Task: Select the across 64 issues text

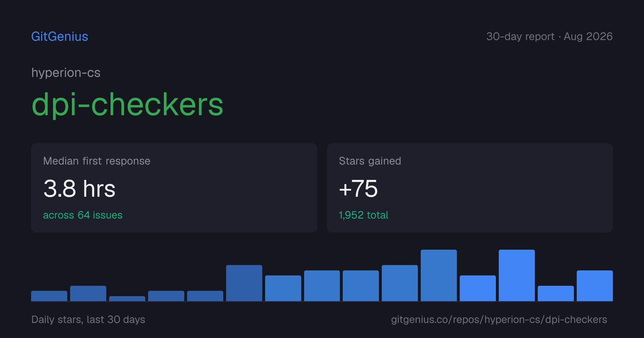Action: (83, 215)
